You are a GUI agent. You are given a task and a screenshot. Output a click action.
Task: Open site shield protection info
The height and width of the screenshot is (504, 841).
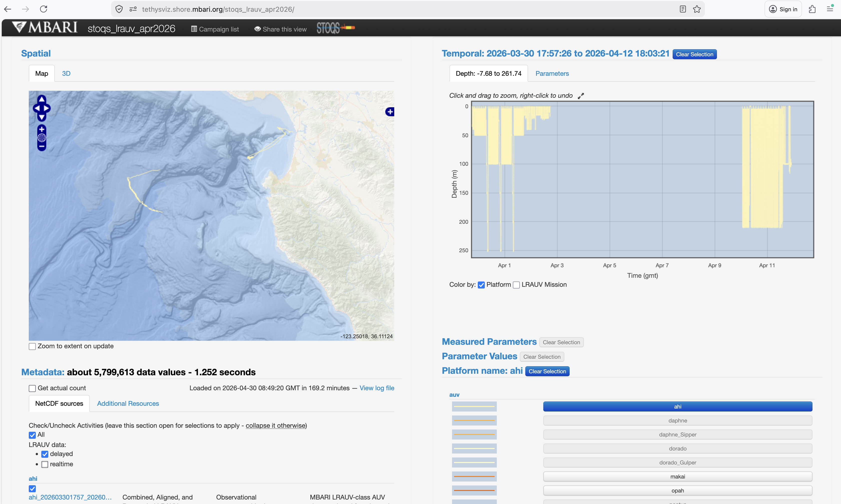(x=119, y=9)
